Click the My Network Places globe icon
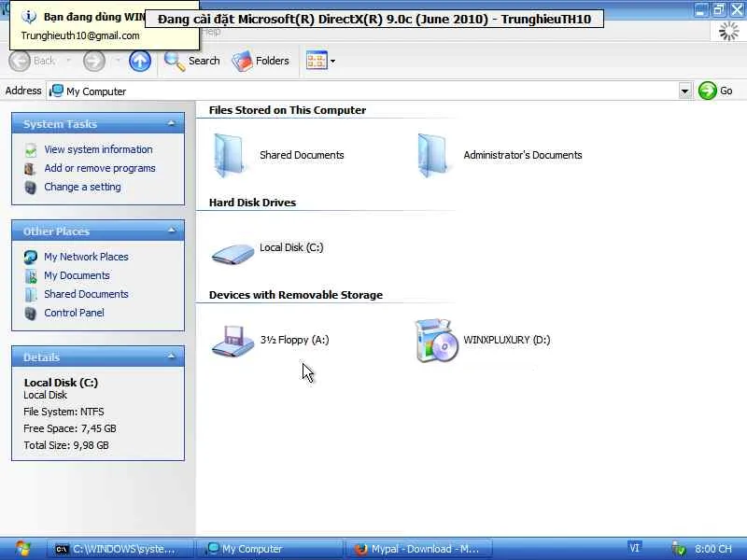Image resolution: width=747 pixels, height=560 pixels. coord(31,258)
